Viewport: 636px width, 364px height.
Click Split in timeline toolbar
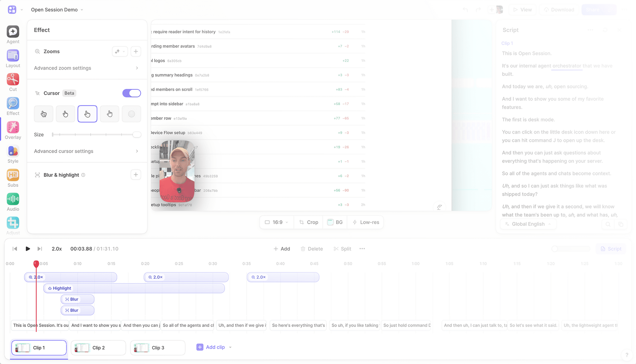point(342,249)
